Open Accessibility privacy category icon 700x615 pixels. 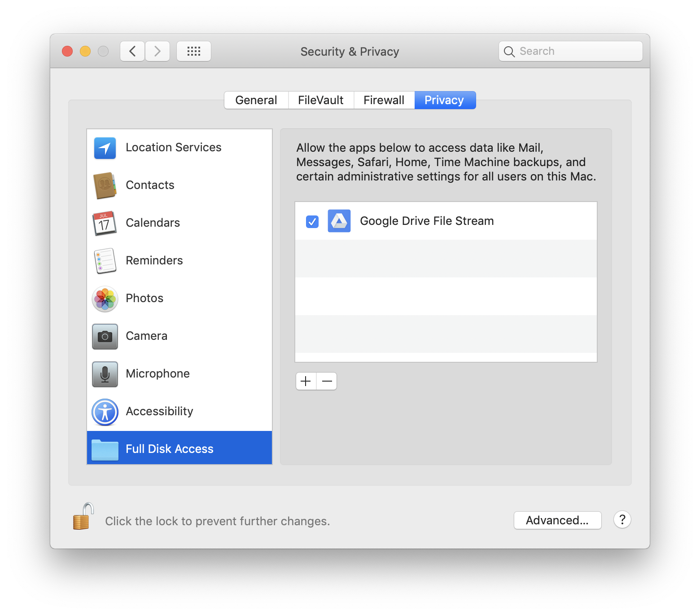tap(105, 412)
